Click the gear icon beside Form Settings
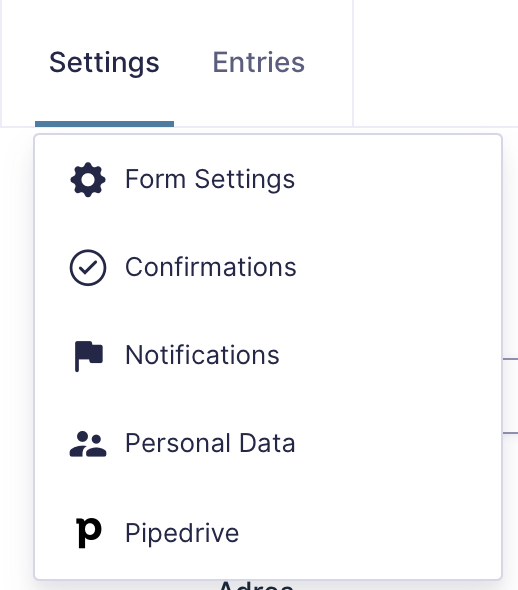Screen dimensions: 518x590 pos(88,179)
